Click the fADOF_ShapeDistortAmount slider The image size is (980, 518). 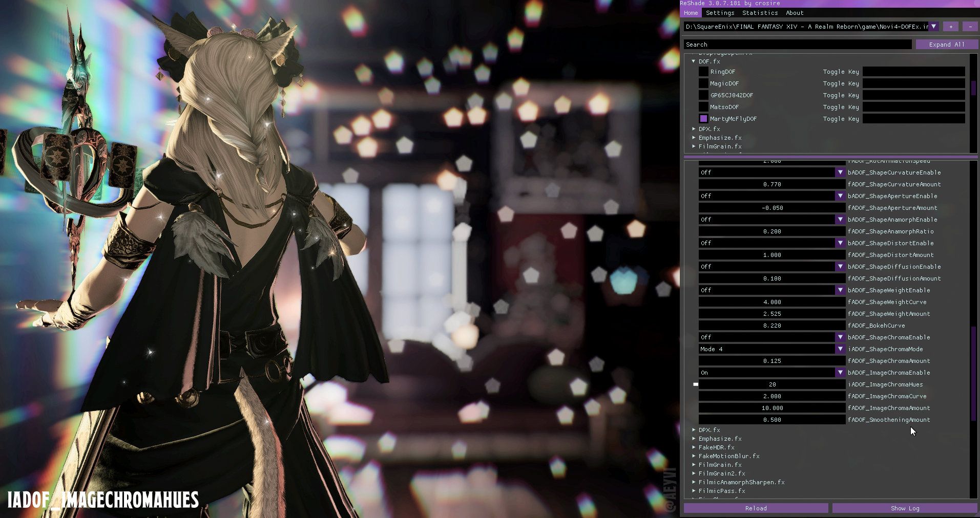click(772, 255)
